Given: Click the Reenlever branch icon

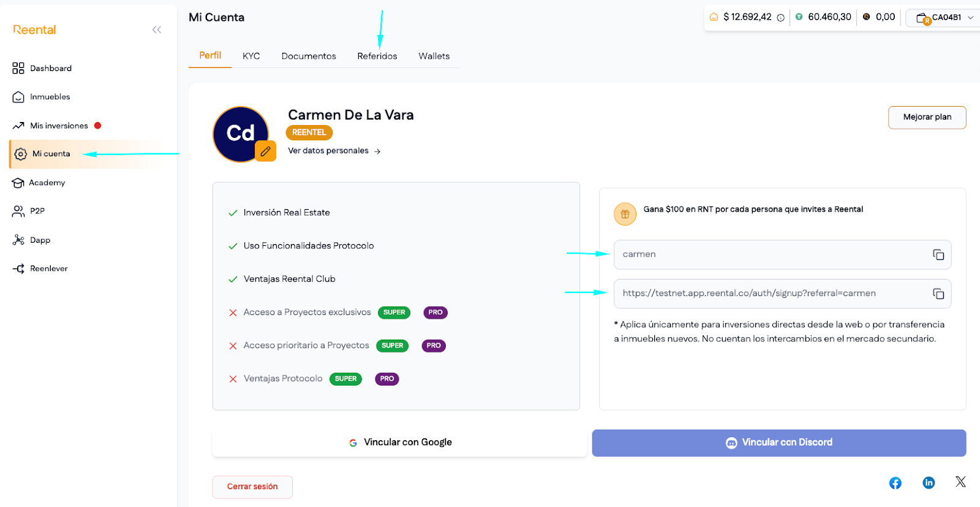Looking at the screenshot, I should [18, 269].
